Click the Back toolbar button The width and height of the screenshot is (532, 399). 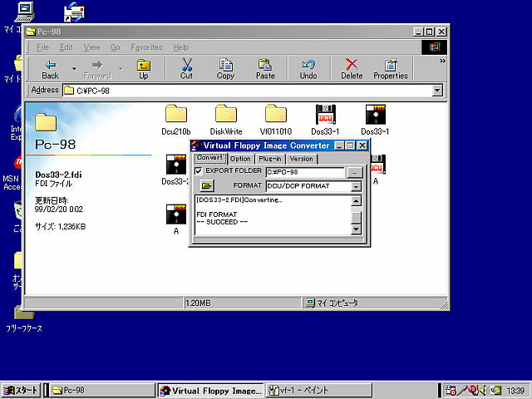coord(50,69)
